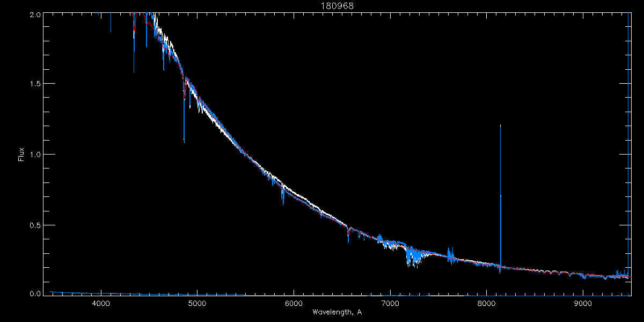Viewport: 644px width, 322px height.
Task: Select the Flux axis label
Action: tap(21, 154)
